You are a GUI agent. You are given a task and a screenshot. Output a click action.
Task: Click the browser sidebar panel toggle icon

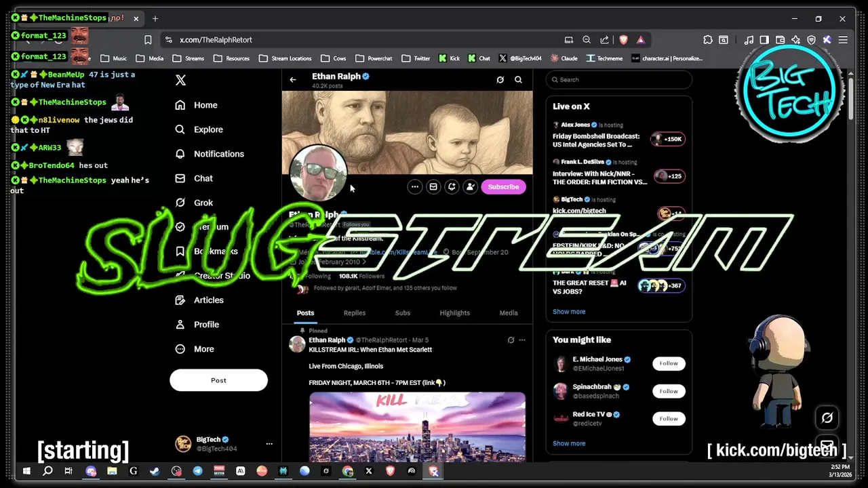[764, 40]
